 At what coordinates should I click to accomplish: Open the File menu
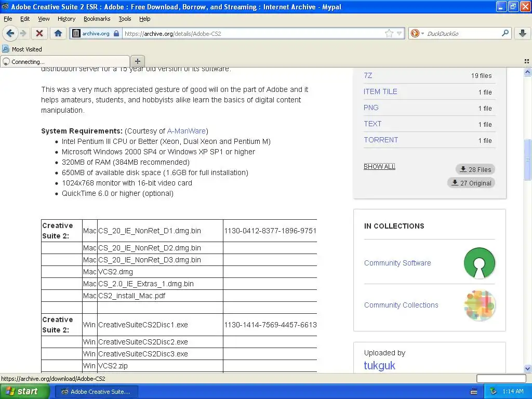click(8, 19)
